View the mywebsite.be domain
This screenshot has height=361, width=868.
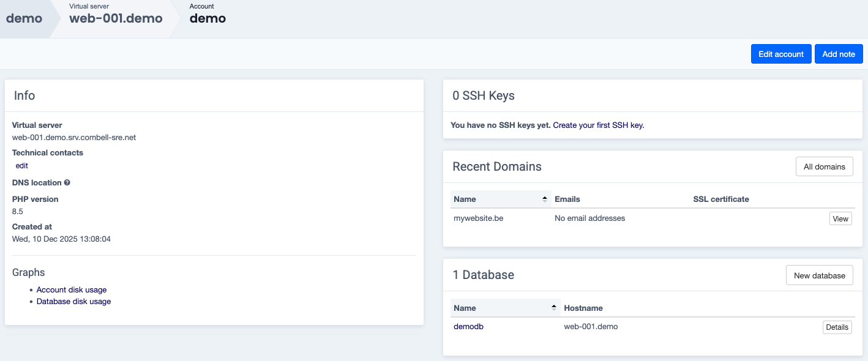click(840, 219)
